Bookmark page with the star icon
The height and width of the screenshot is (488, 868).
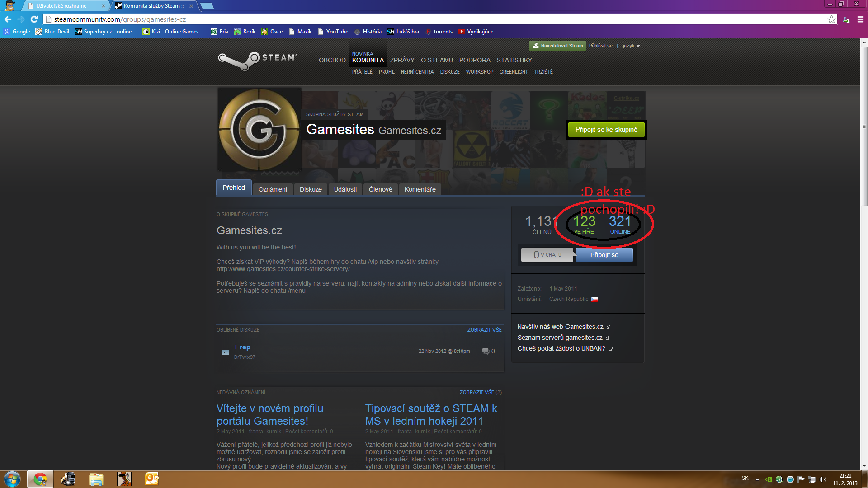tap(831, 19)
